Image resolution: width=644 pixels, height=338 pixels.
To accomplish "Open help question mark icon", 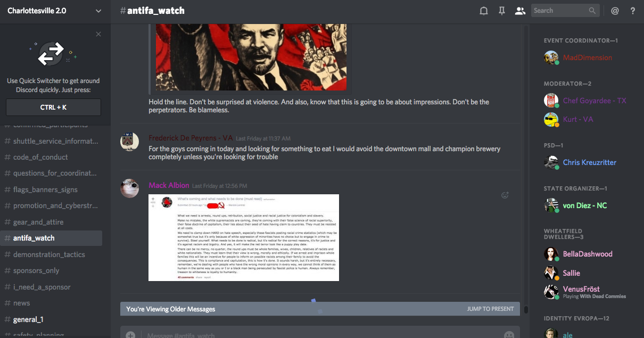I will 633,11.
